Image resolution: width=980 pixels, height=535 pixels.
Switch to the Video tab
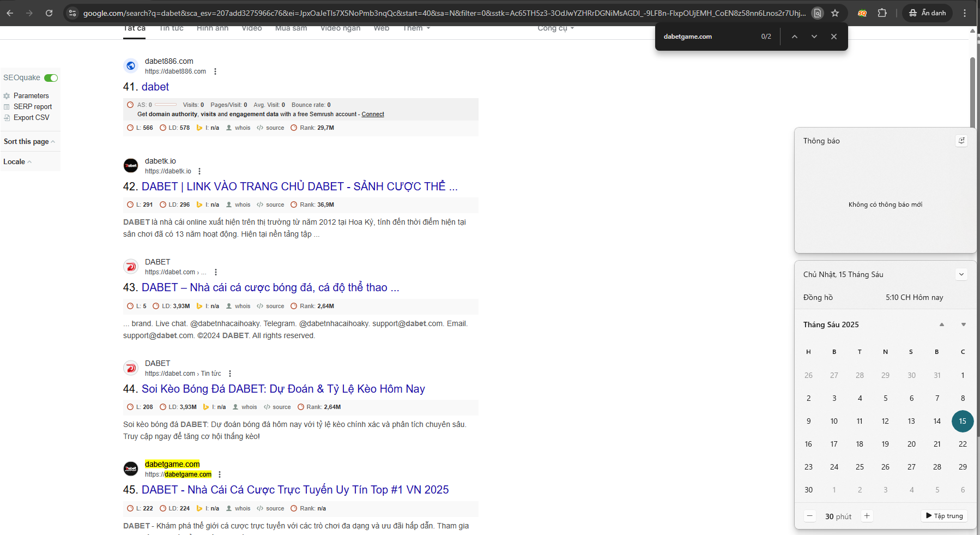pyautogui.click(x=252, y=28)
